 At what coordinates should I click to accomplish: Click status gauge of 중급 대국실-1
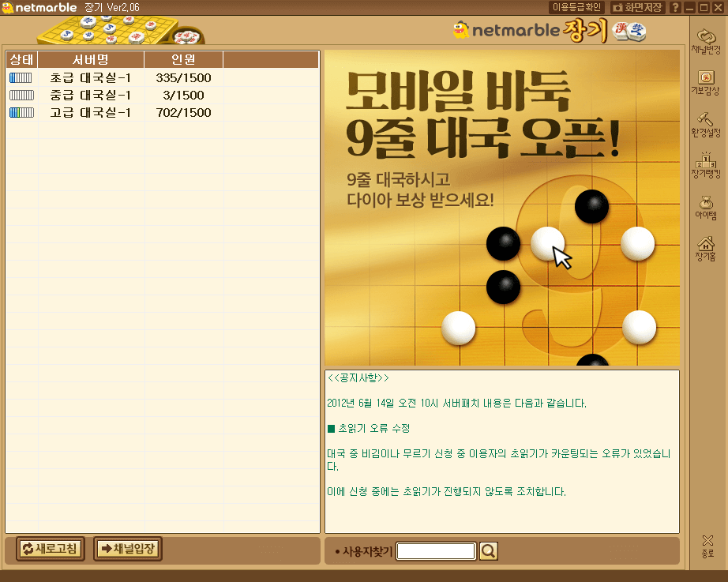tap(21, 96)
